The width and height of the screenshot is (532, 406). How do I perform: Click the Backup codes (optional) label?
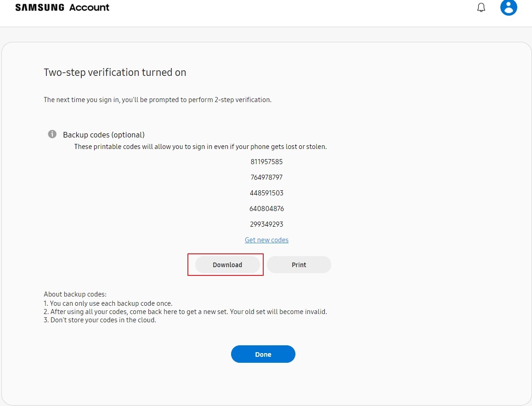tap(104, 135)
